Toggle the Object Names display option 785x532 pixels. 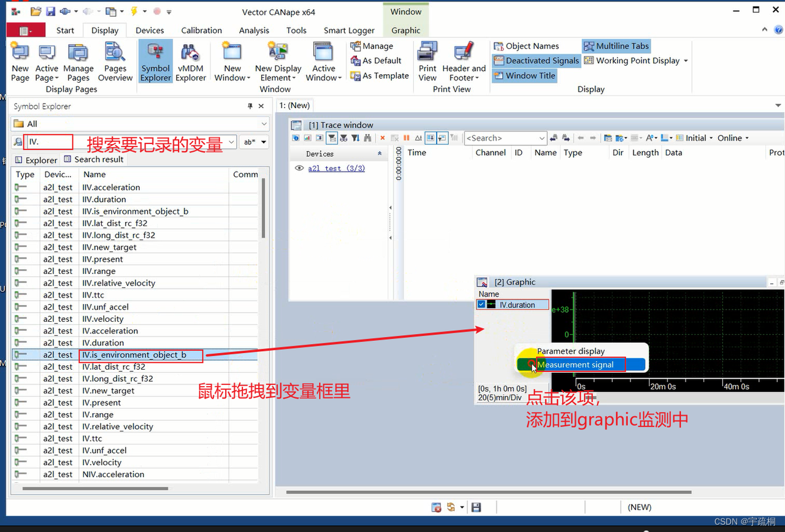526,46
